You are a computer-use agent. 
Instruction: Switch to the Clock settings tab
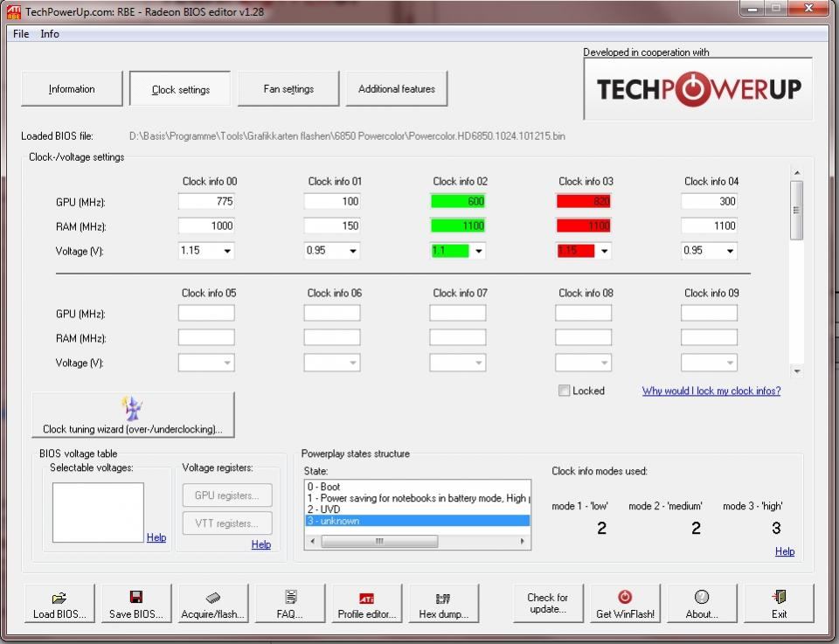180,89
